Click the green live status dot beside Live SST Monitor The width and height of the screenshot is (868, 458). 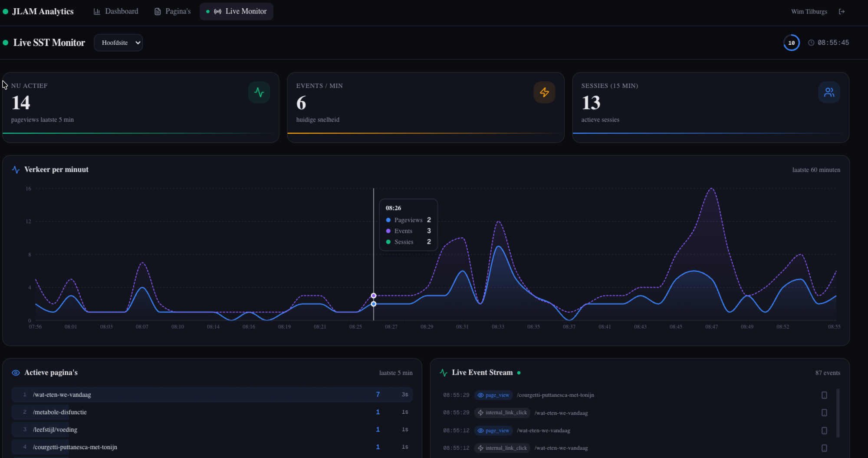coord(6,43)
